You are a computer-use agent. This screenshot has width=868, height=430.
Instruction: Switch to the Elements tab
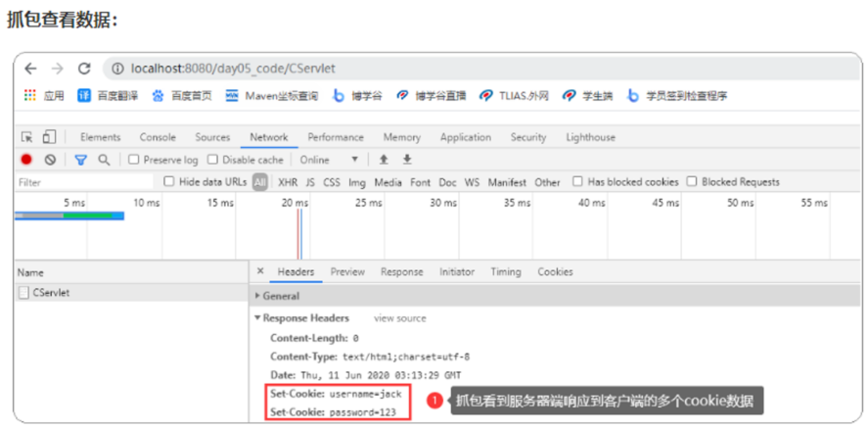tap(100, 137)
